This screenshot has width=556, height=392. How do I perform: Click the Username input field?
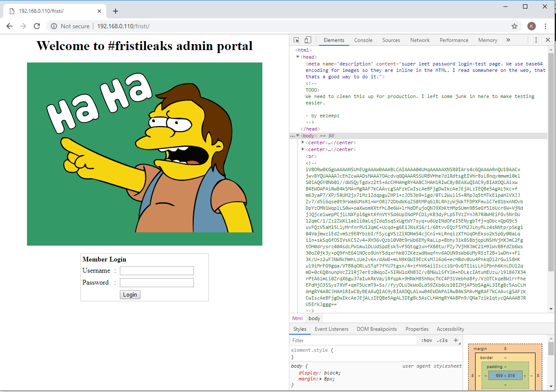point(157,270)
